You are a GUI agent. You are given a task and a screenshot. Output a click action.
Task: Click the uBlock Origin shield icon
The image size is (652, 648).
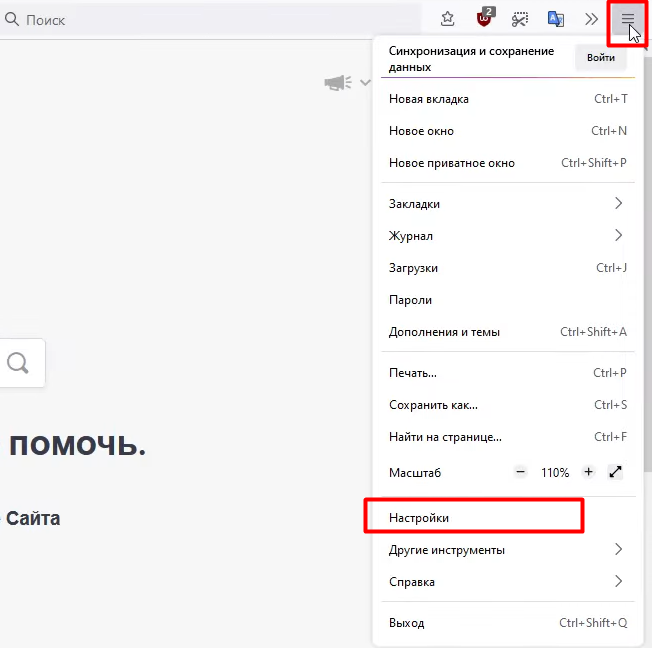[484, 18]
